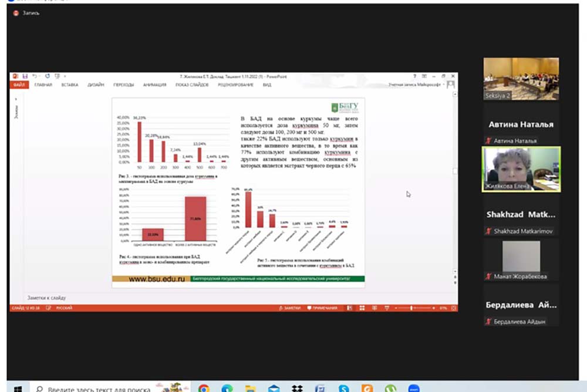Viewport: 587px width, 392px height.
Task: Open Google Chrome from the taskbar
Action: (x=204, y=388)
